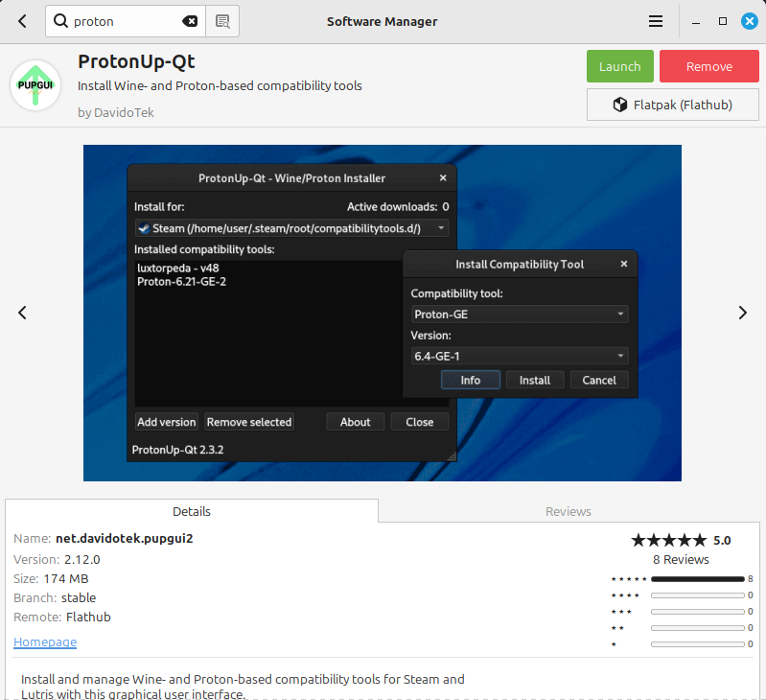Click the branch value stable
766x700 pixels.
[79, 597]
